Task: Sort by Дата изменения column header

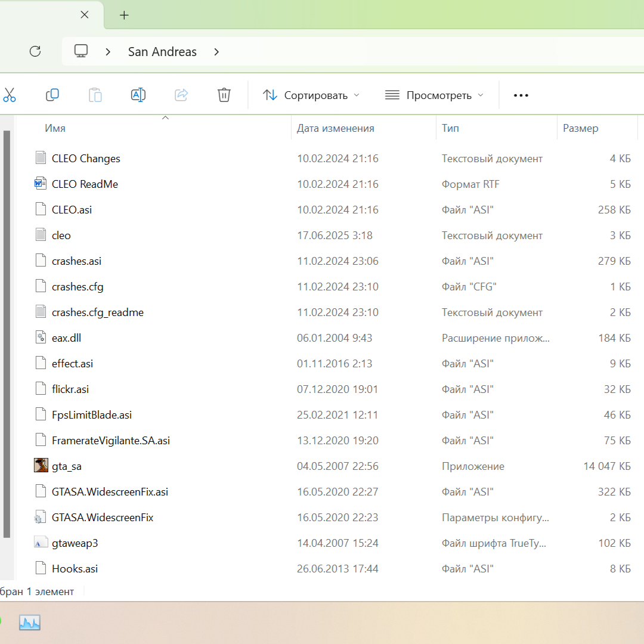Action: (335, 128)
